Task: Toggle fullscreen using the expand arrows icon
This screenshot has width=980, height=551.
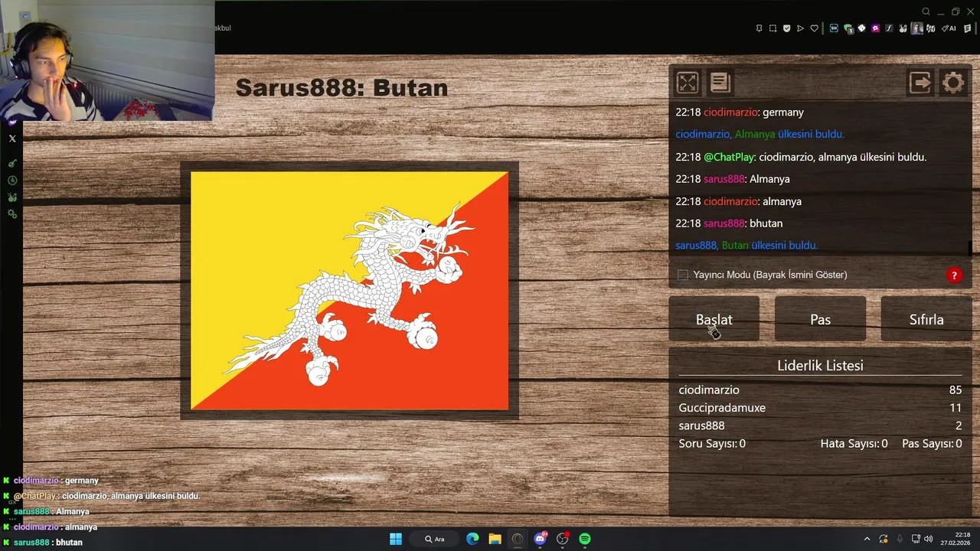Action: point(687,83)
